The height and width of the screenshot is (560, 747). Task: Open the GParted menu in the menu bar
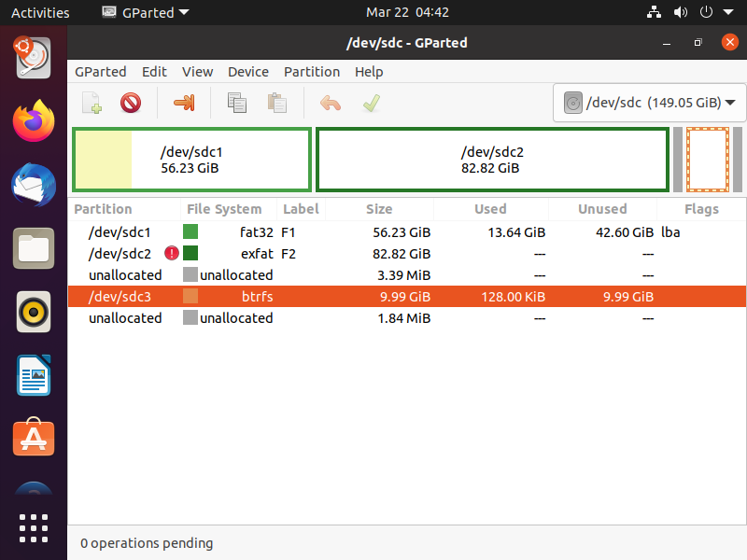[101, 72]
